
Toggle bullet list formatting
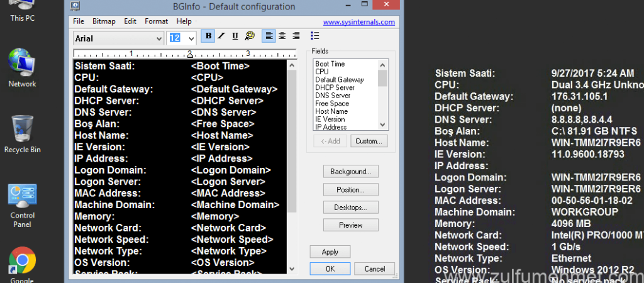tap(316, 36)
